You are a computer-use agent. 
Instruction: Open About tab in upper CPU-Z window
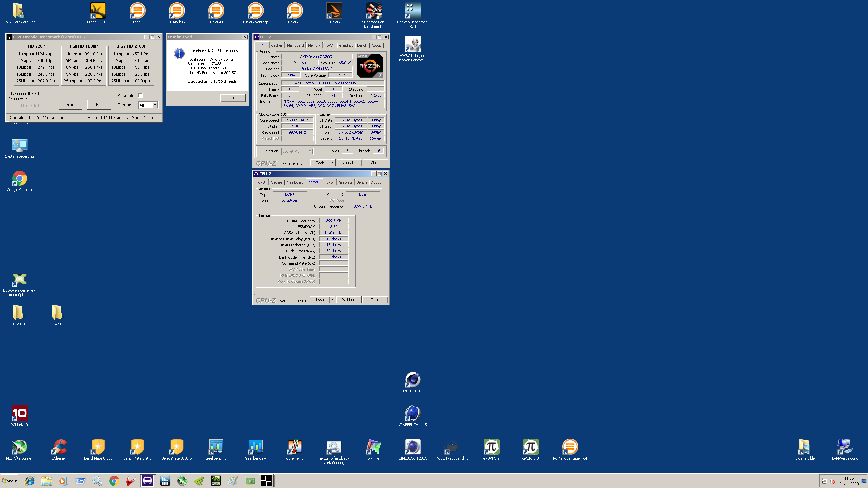[376, 45]
